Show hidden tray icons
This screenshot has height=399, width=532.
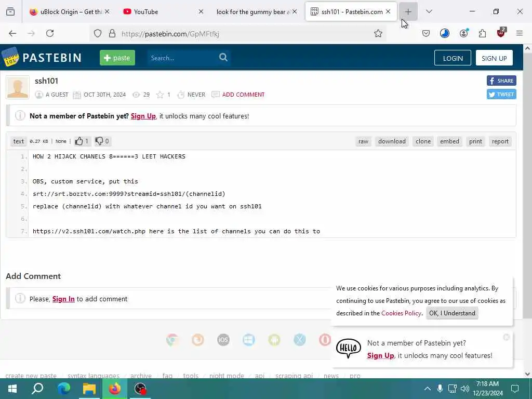428,389
